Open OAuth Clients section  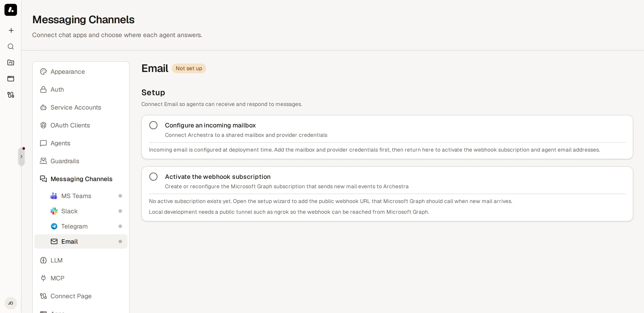pyautogui.click(x=81, y=125)
